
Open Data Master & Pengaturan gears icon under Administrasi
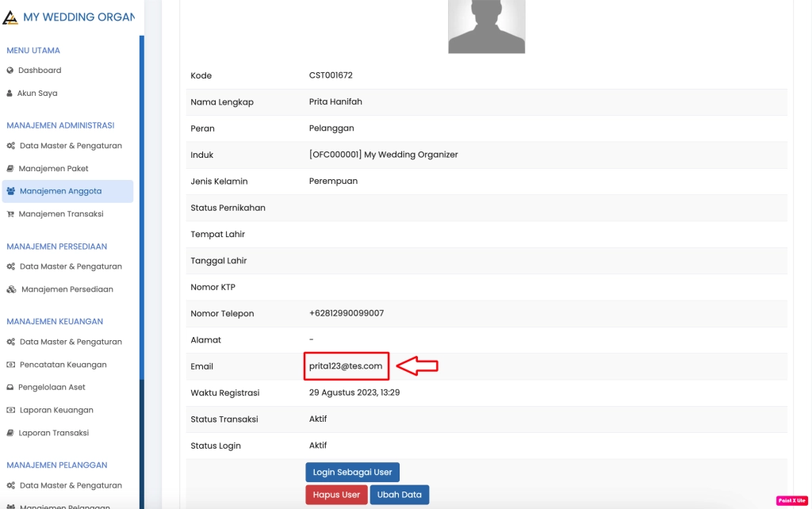click(x=12, y=145)
